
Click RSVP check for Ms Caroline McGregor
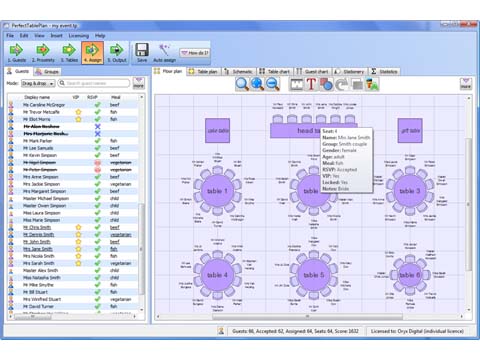pyautogui.click(x=97, y=105)
